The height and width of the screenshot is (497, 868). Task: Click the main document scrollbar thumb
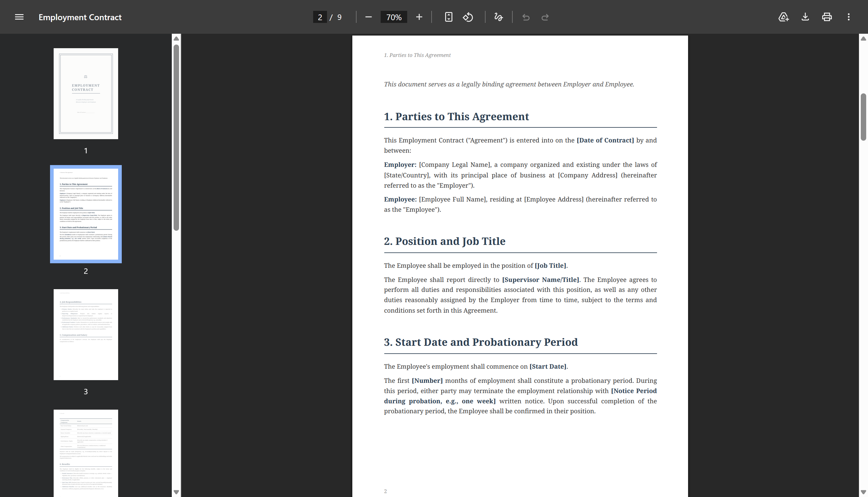click(x=863, y=117)
